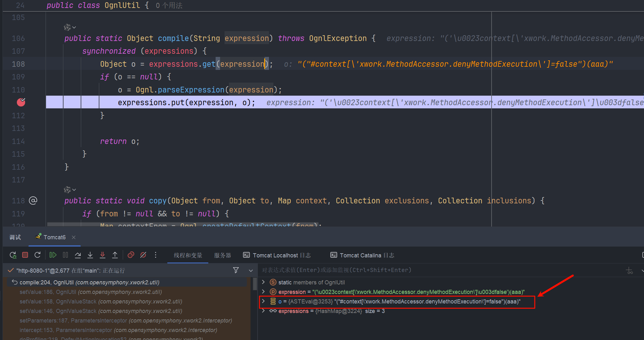Expand the expressions HashMap node
The image size is (644, 340).
click(x=263, y=311)
